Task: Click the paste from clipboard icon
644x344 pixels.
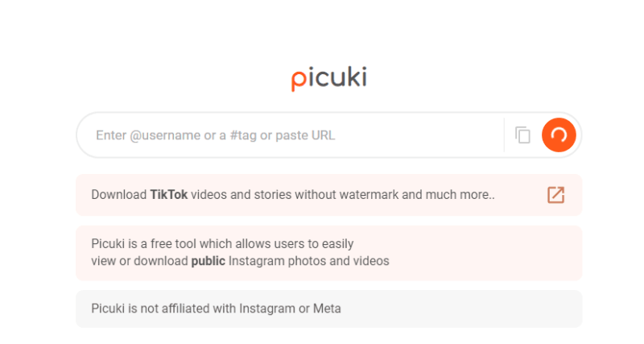Action: coord(523,135)
